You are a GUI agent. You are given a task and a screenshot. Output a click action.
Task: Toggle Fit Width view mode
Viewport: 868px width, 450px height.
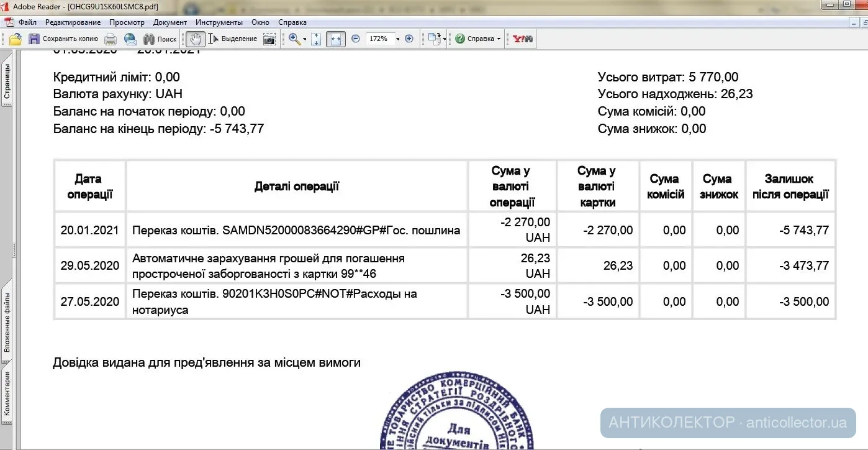(x=336, y=39)
